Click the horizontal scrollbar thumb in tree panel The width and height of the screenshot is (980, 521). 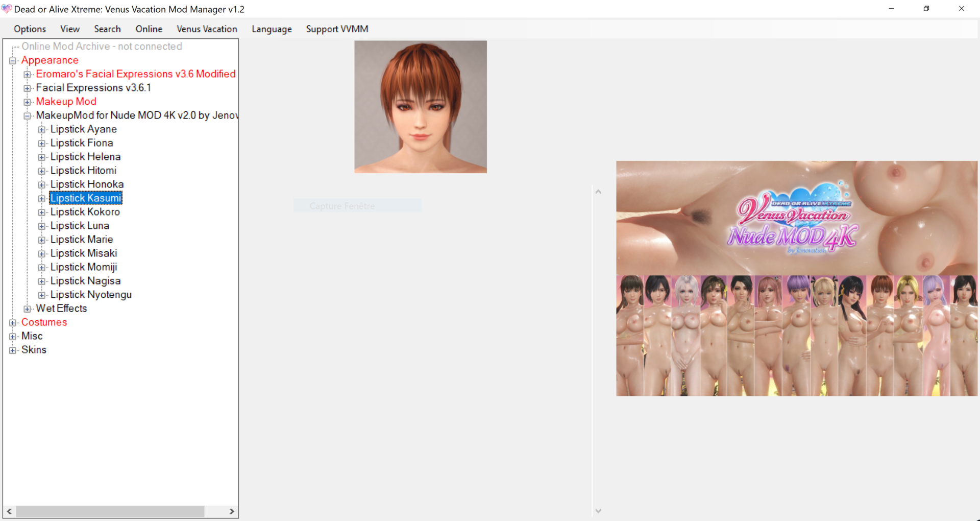[110, 511]
